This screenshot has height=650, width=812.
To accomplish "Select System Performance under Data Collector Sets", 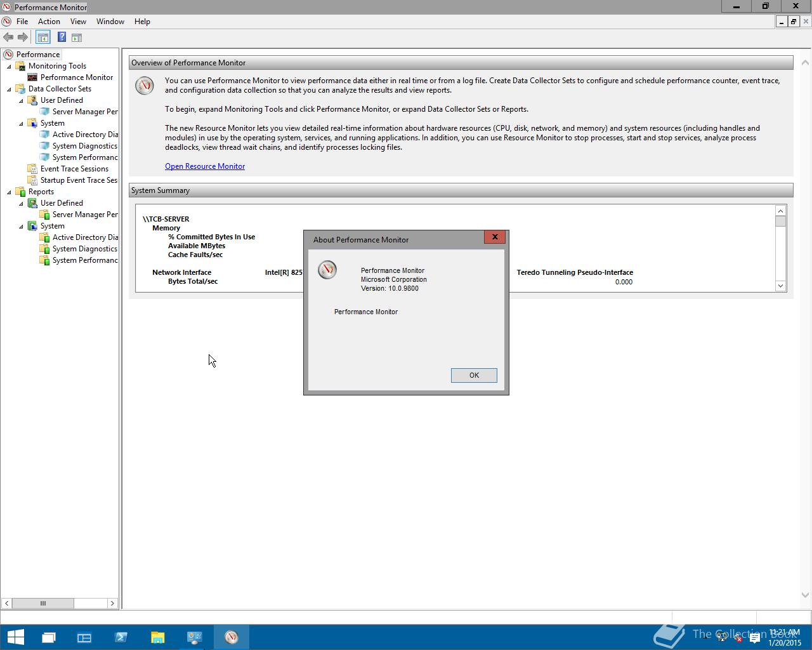I will 85,157.
